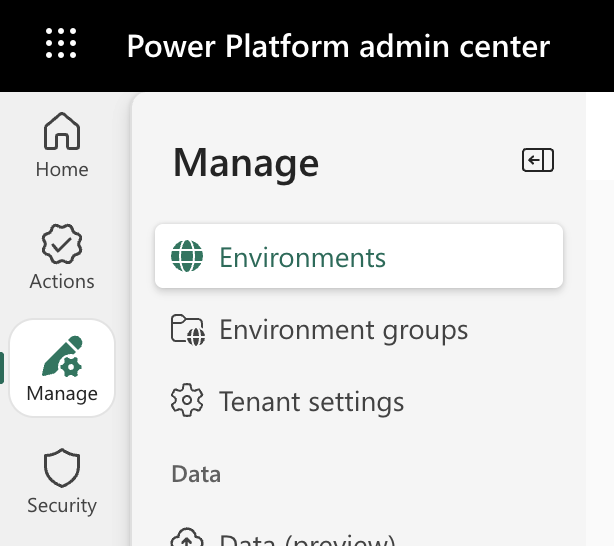Viewport: 614px width, 546px height.
Task: Go to Home in the left rail
Action: point(62,145)
